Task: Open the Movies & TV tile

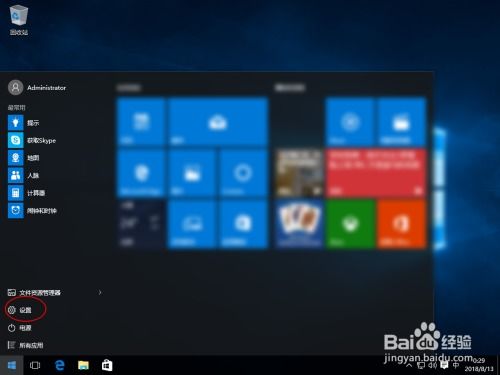Action: (401, 122)
